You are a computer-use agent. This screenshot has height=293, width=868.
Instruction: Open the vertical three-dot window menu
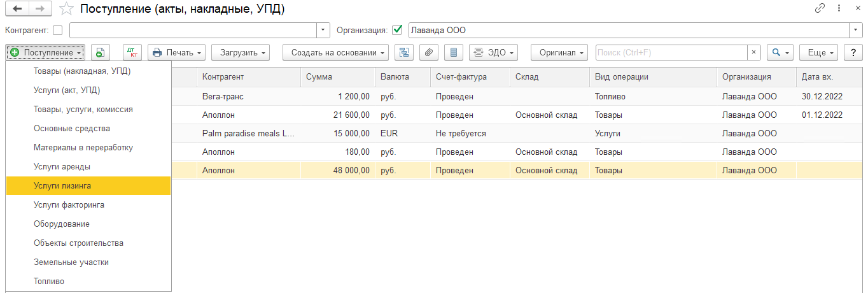pos(840,8)
